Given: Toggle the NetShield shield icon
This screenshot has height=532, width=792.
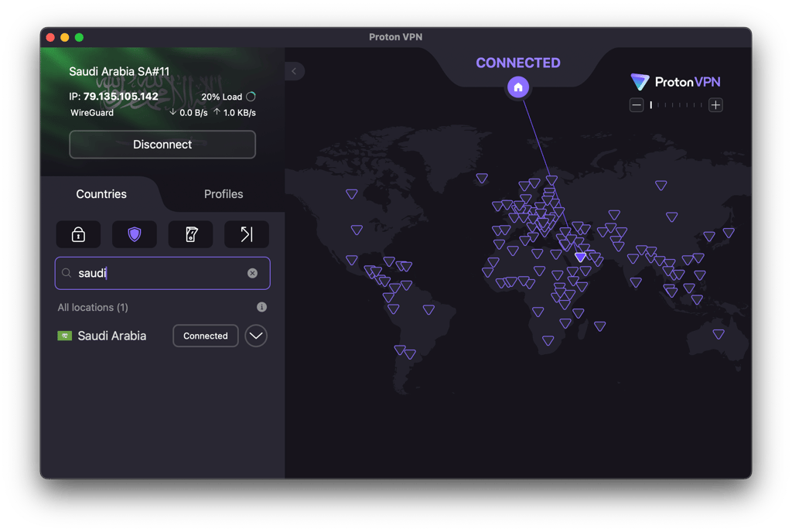Looking at the screenshot, I should tap(135, 234).
